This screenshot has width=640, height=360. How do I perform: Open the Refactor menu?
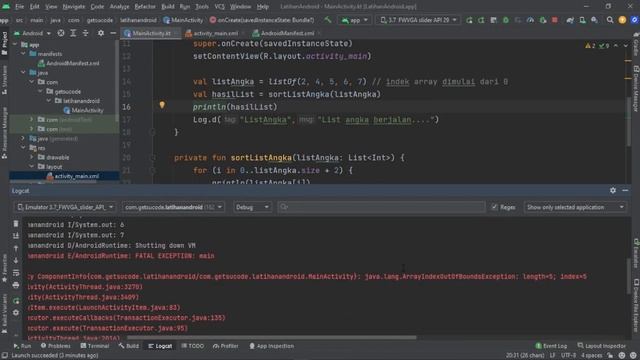144,7
